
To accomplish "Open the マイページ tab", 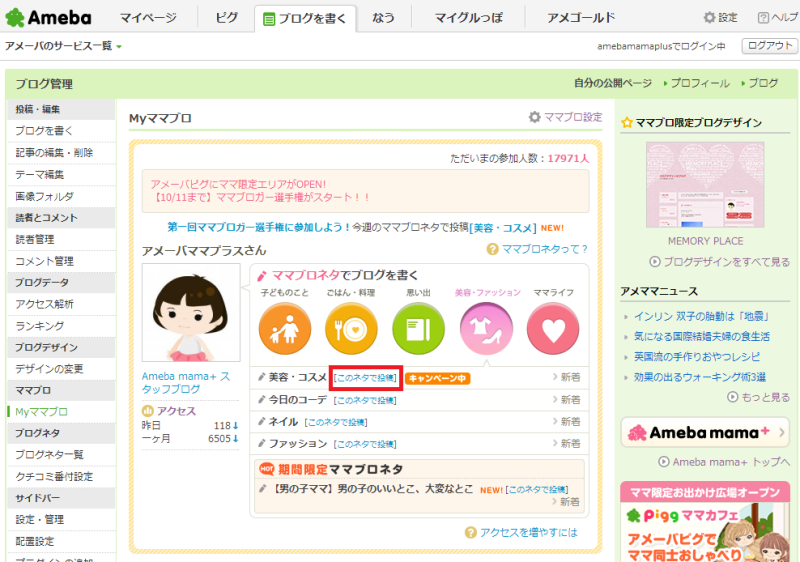I will coord(148,18).
